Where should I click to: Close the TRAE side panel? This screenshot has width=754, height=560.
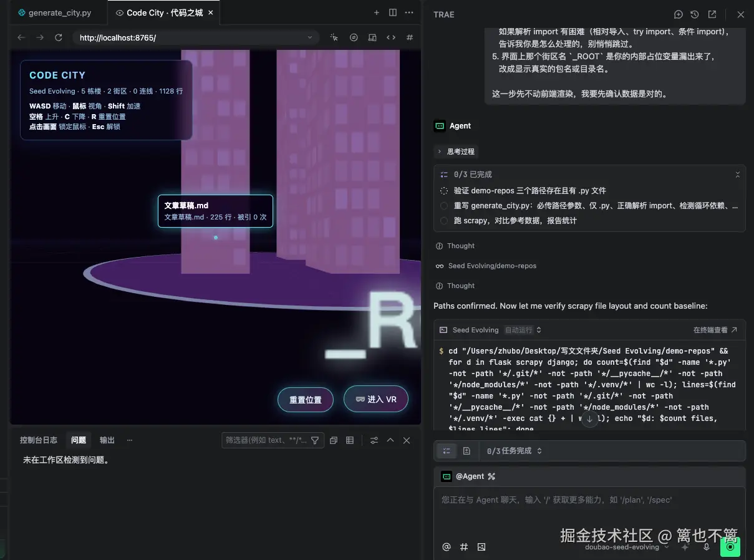tap(741, 14)
